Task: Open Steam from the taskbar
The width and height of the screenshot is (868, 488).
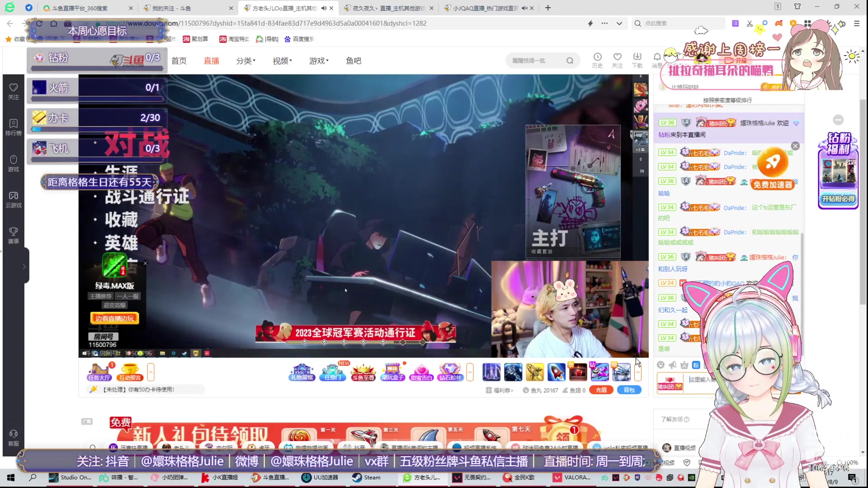Action: [x=367, y=478]
